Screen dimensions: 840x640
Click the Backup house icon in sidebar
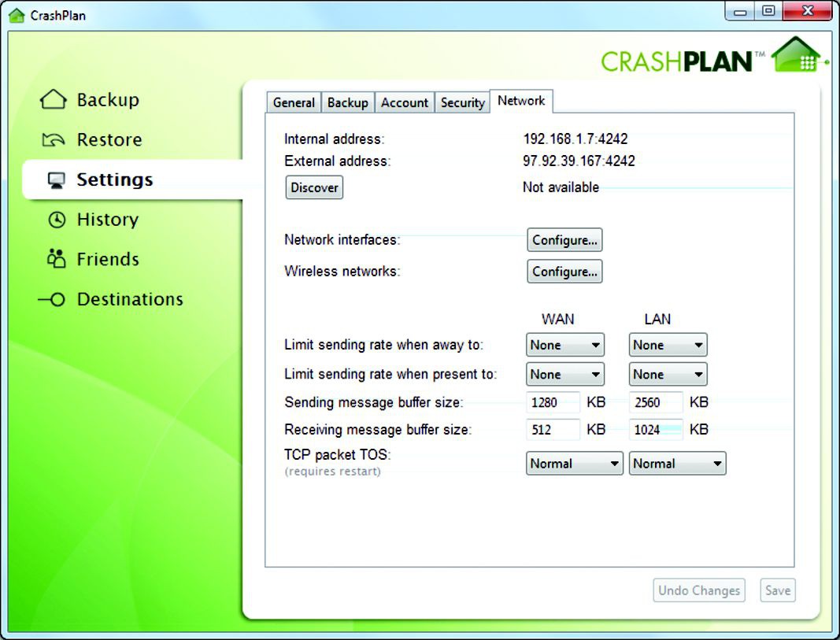pos(53,100)
